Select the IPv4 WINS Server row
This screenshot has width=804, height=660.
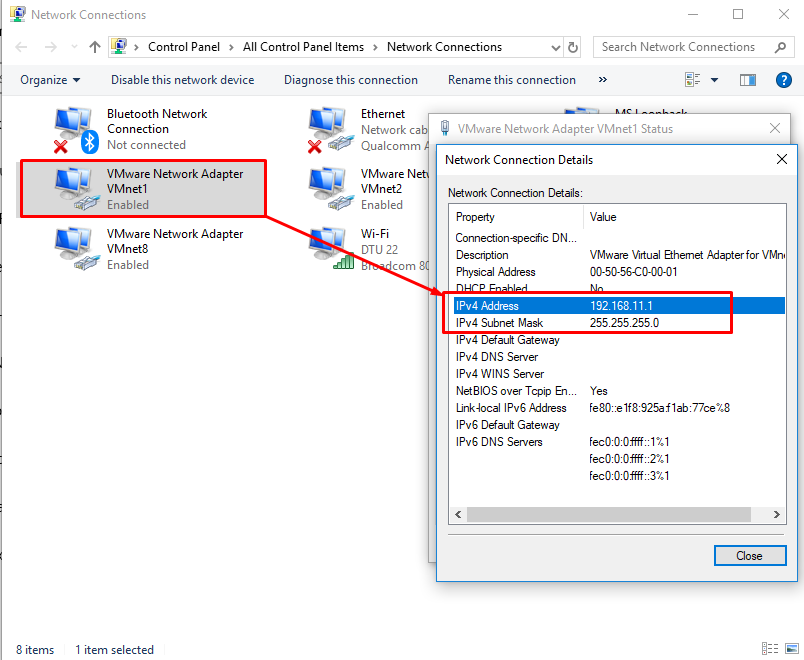coord(618,373)
